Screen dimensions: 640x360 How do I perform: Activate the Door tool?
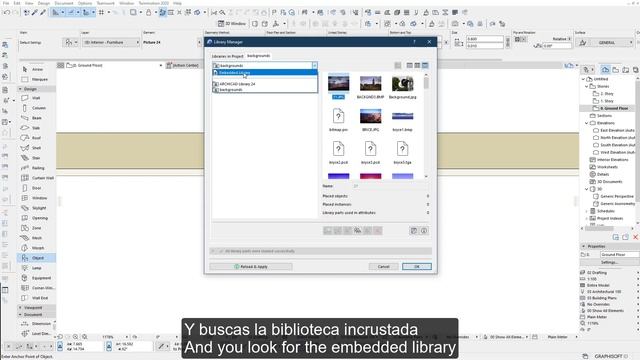[x=37, y=188]
